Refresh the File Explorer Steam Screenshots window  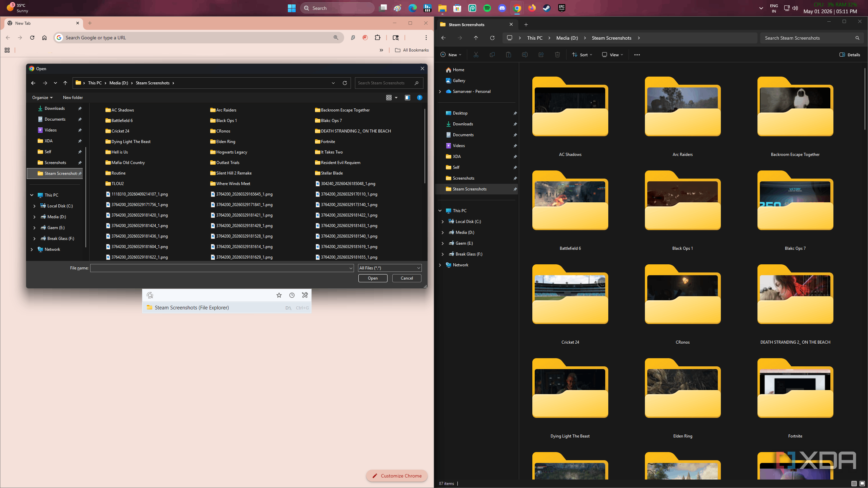pos(492,38)
